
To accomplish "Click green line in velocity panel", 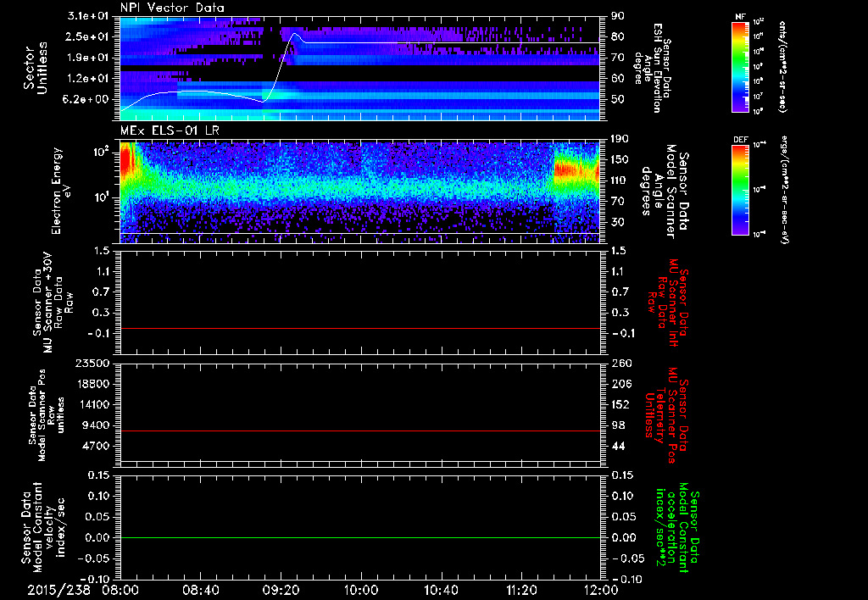I will 360,537.
